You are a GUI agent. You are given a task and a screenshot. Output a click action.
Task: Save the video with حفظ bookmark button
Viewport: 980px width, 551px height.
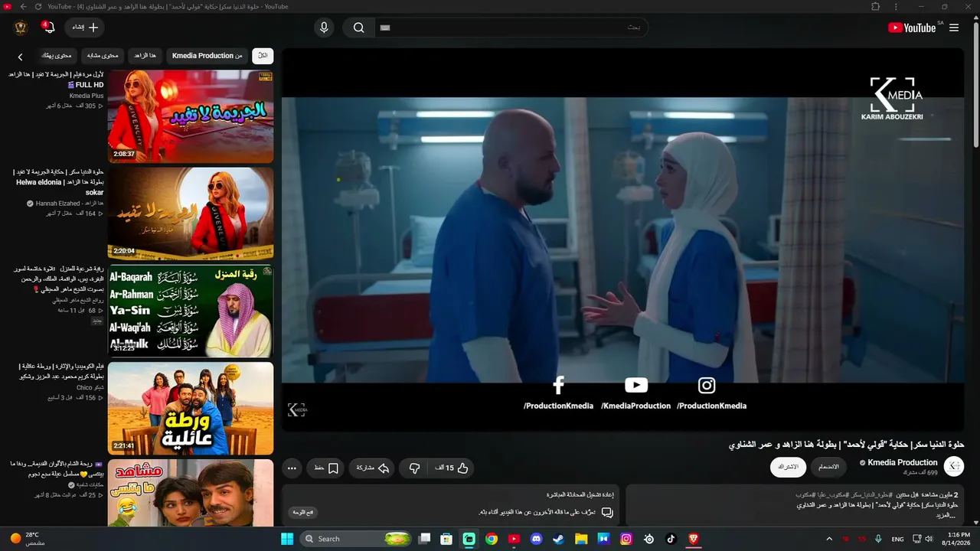325,468
